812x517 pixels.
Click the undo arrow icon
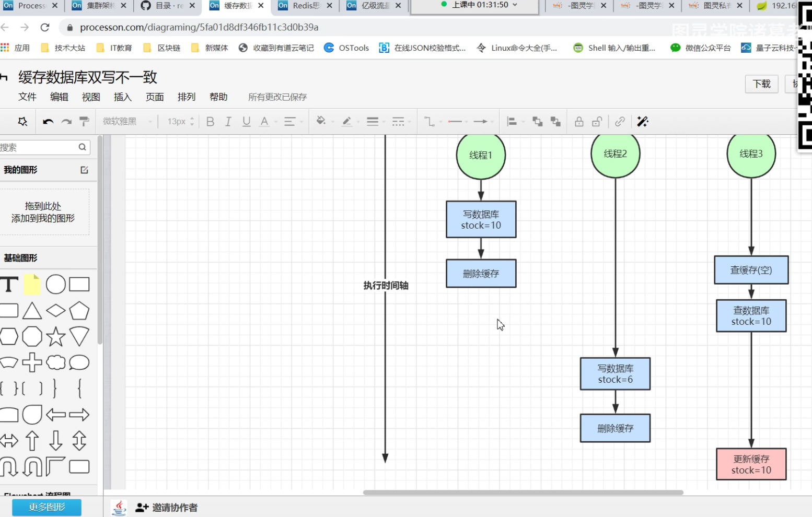(x=48, y=122)
